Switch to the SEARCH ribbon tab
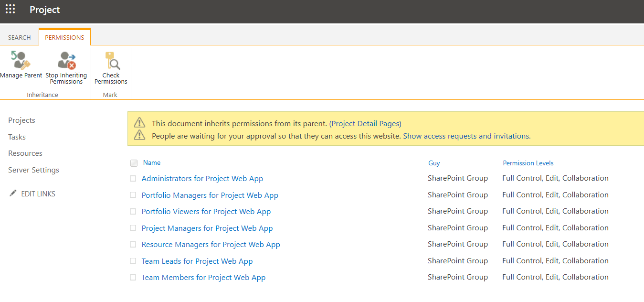Screen dimensions: 644x302 tap(19, 37)
